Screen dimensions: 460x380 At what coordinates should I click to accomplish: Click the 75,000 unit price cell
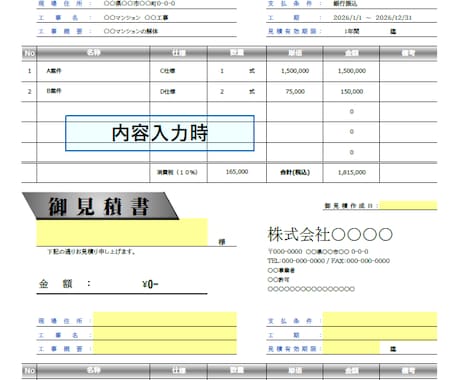295,91
